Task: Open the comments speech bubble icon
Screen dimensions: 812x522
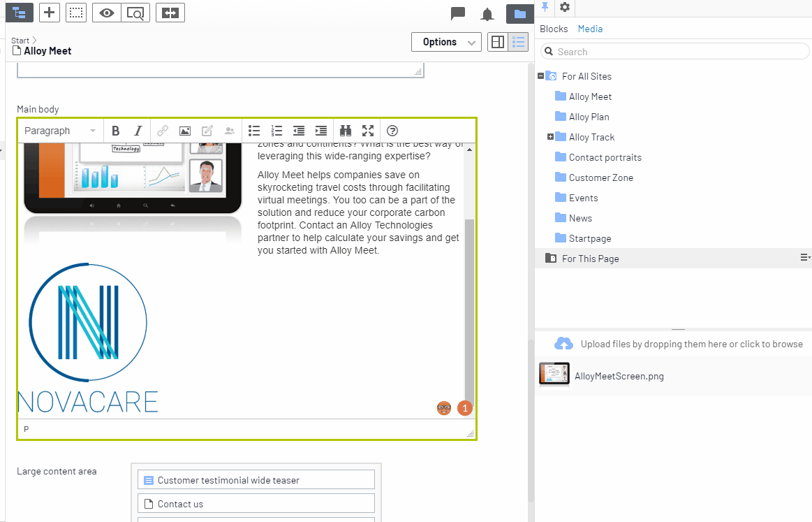Action: click(x=458, y=13)
